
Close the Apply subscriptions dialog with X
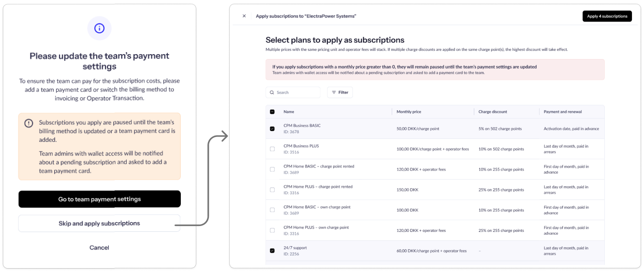pos(244,16)
